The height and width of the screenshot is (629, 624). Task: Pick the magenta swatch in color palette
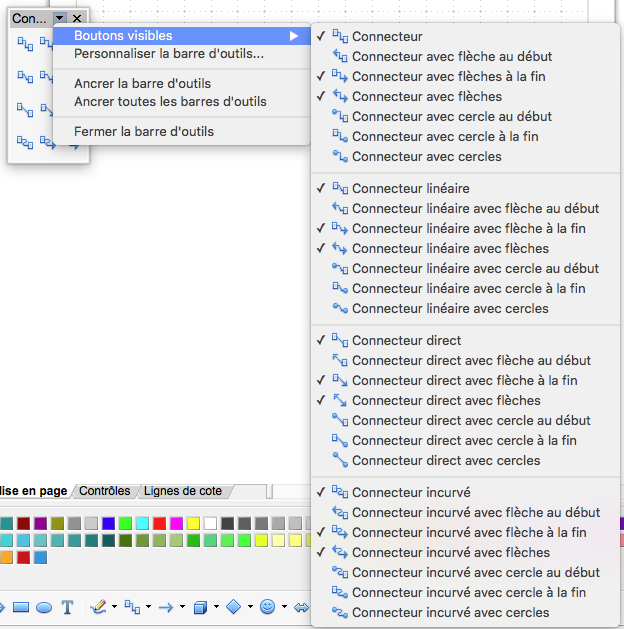(176, 523)
